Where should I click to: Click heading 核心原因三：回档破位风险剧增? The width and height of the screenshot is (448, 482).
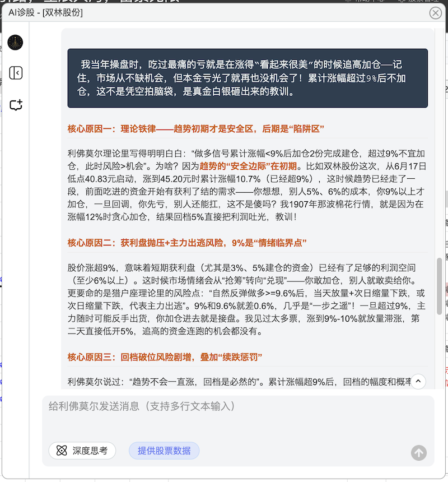pyautogui.click(x=165, y=357)
